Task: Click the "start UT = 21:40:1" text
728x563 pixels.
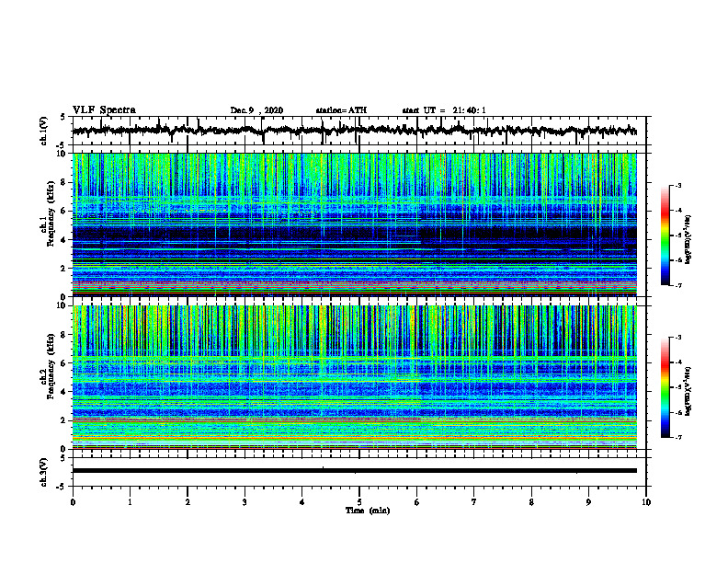Action: coord(444,110)
